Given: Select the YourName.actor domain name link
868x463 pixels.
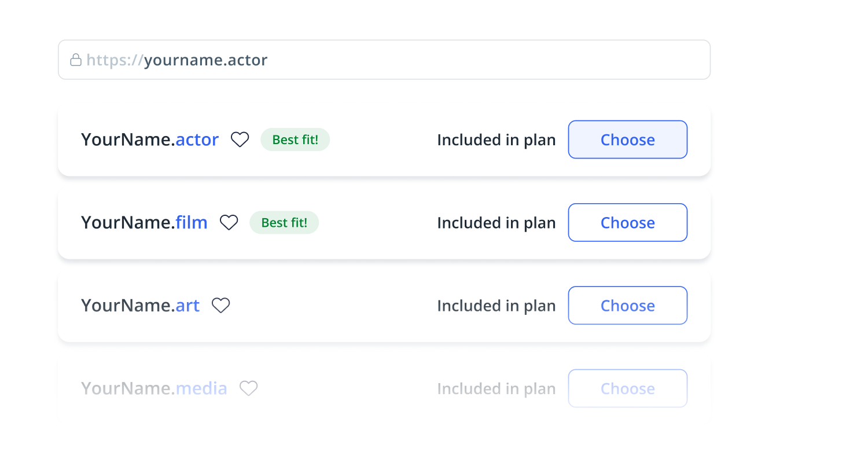Looking at the screenshot, I should (x=150, y=139).
